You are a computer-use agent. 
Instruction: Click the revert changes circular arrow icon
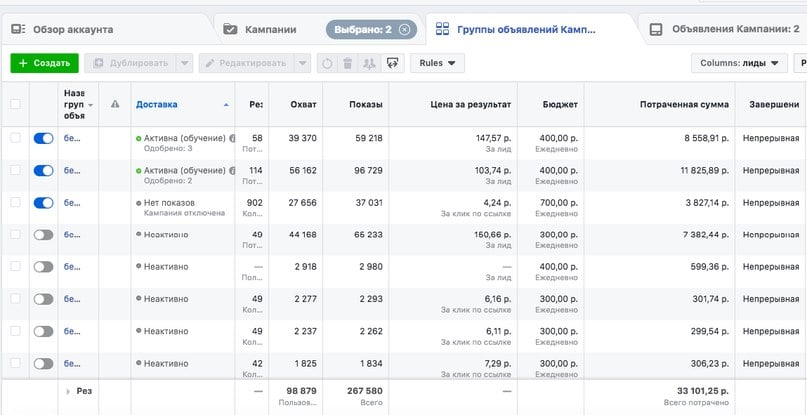pos(327,63)
